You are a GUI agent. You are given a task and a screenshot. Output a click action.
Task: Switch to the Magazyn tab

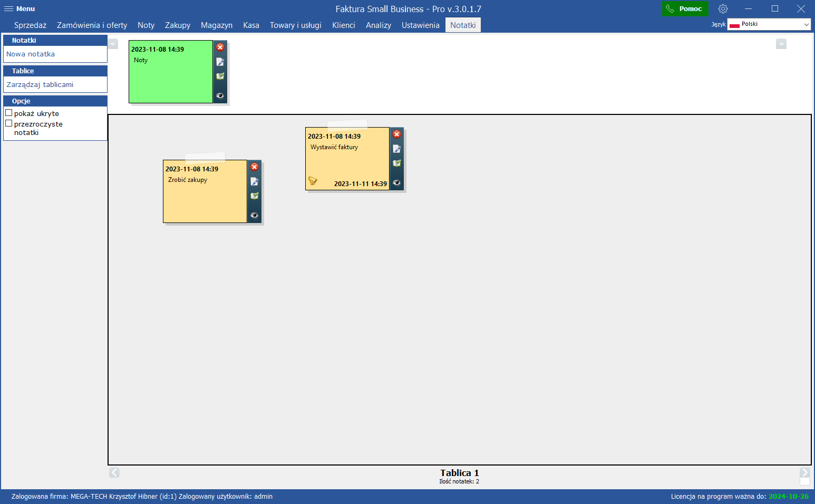pos(216,25)
